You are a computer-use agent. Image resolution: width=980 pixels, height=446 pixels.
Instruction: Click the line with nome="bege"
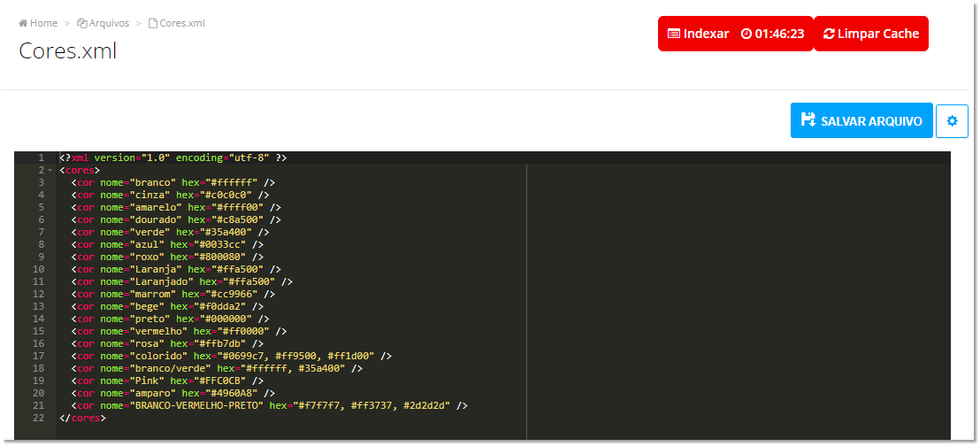click(x=167, y=306)
